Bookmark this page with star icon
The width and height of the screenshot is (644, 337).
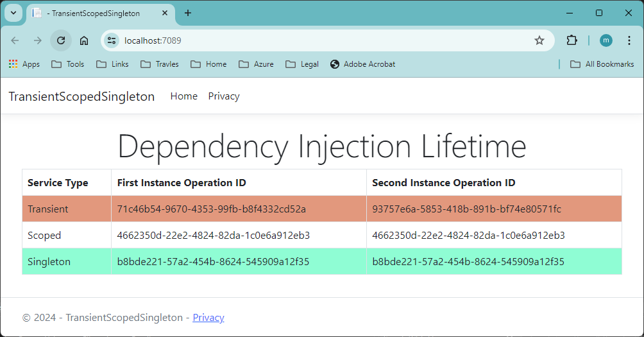pos(539,40)
